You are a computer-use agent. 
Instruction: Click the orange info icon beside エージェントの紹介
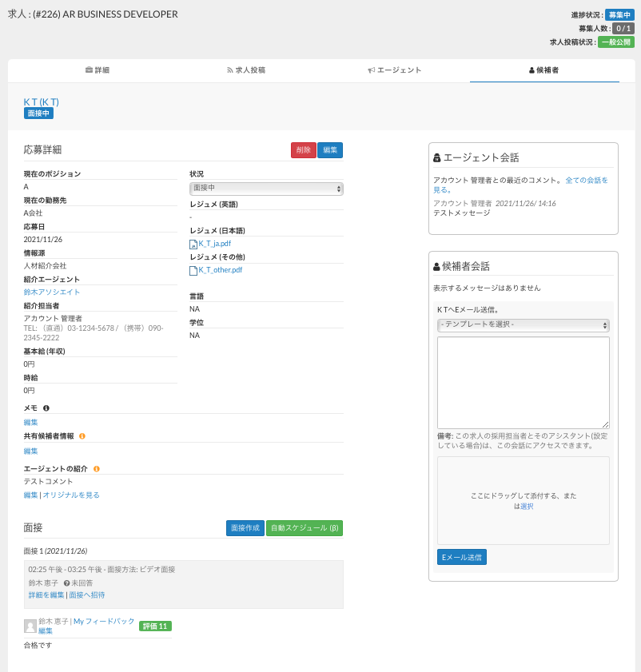coord(96,469)
